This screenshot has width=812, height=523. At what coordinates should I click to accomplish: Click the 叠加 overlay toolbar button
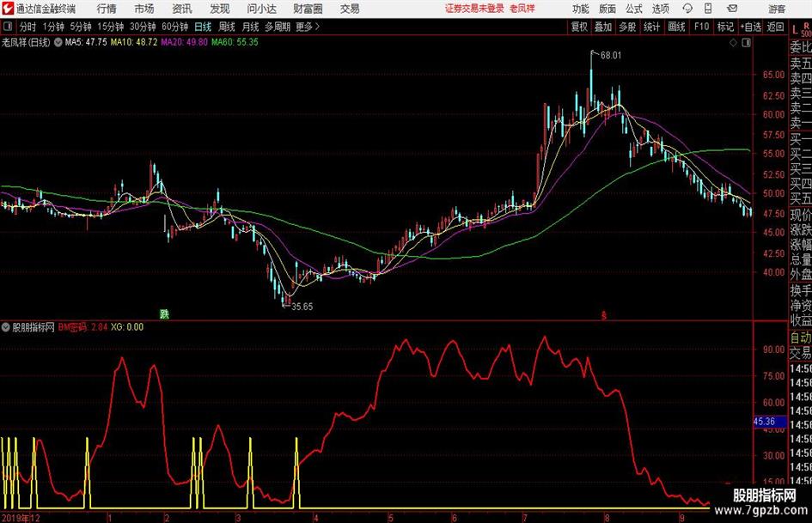coord(603,27)
